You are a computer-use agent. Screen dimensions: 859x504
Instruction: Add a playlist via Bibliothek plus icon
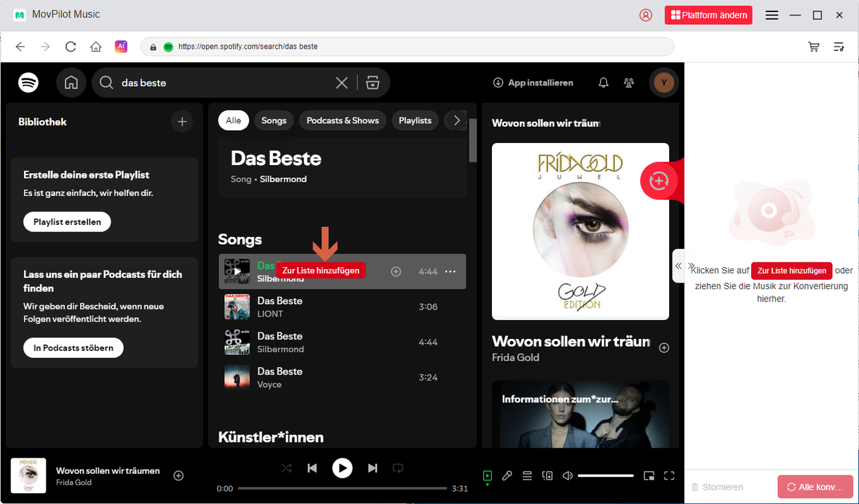point(181,121)
